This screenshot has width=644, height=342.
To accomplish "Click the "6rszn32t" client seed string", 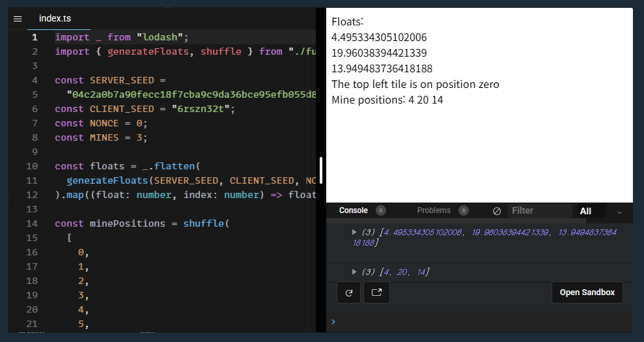I will coord(201,109).
